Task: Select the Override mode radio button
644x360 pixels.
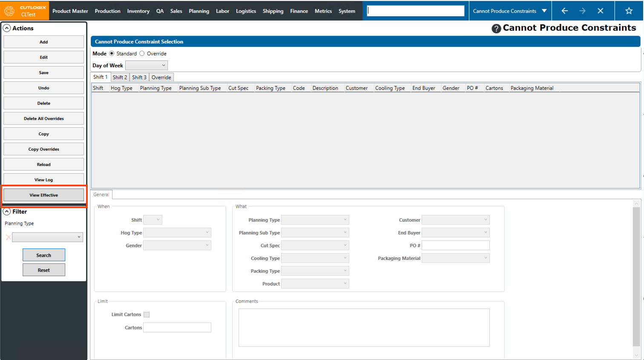Action: tap(142, 54)
